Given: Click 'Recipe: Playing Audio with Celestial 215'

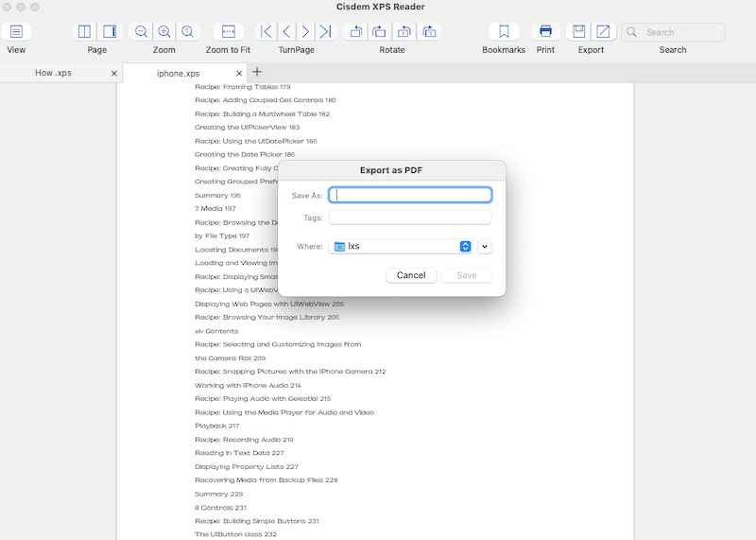Looking at the screenshot, I should [x=263, y=398].
